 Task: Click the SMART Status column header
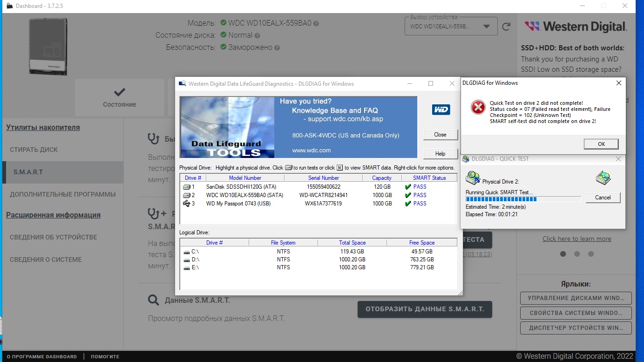(429, 178)
